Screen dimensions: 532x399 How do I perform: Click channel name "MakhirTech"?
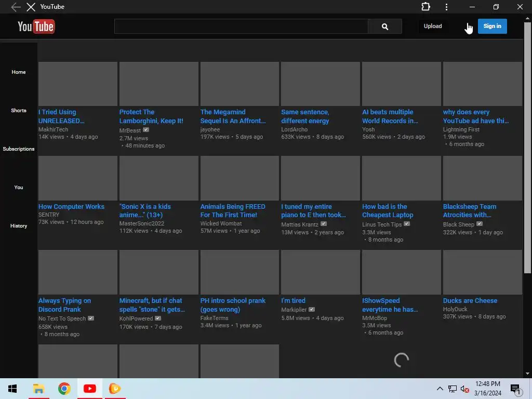(53, 129)
